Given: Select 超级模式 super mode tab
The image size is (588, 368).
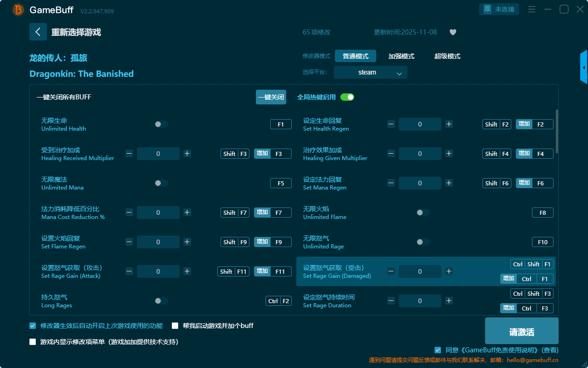Looking at the screenshot, I should (x=447, y=56).
